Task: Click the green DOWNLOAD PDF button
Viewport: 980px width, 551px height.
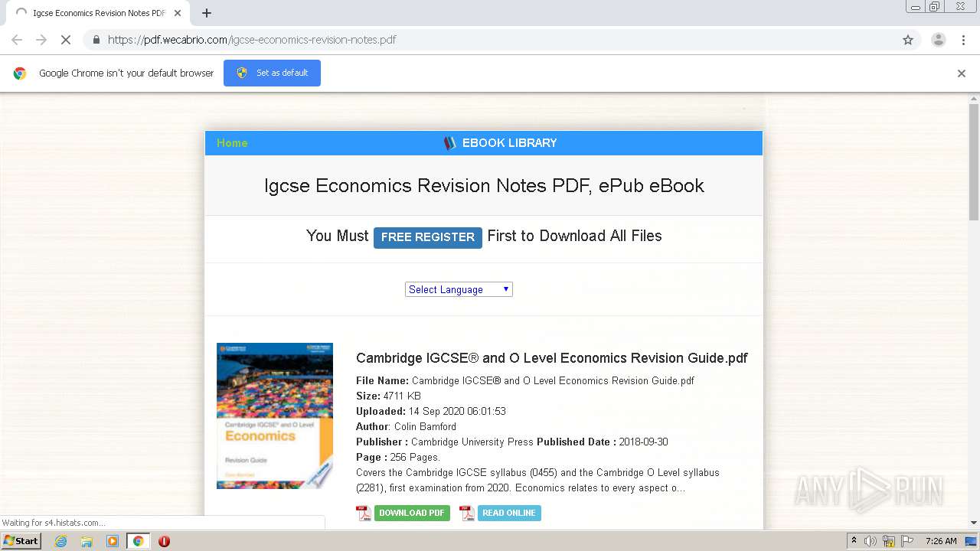Action: coord(412,513)
